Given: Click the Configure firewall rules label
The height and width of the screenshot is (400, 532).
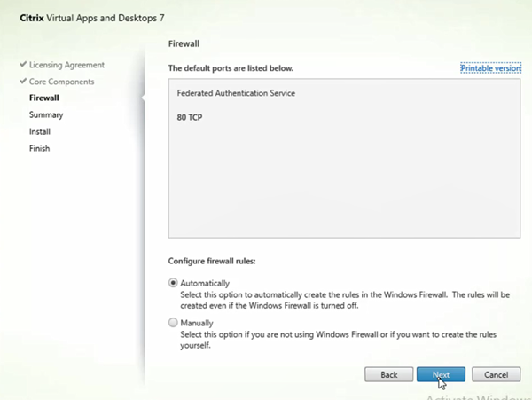Looking at the screenshot, I should 217,262.
